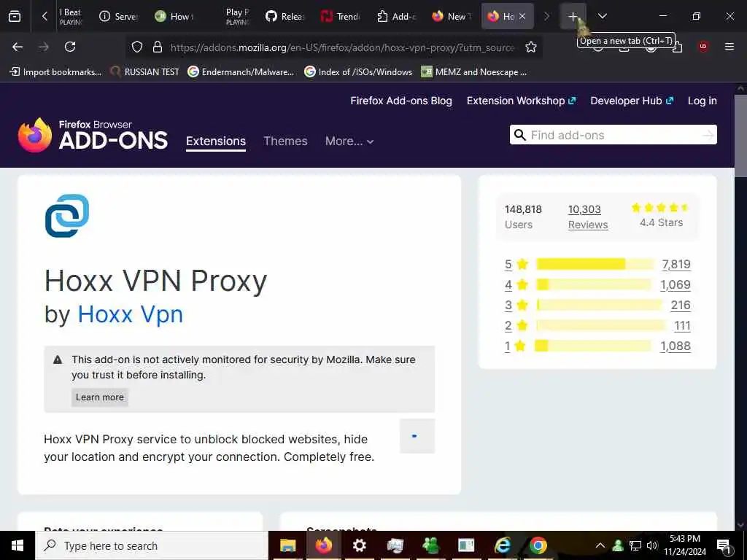Open the Firefox application hamburger menu
Screen dimensions: 747x560
pos(729,47)
